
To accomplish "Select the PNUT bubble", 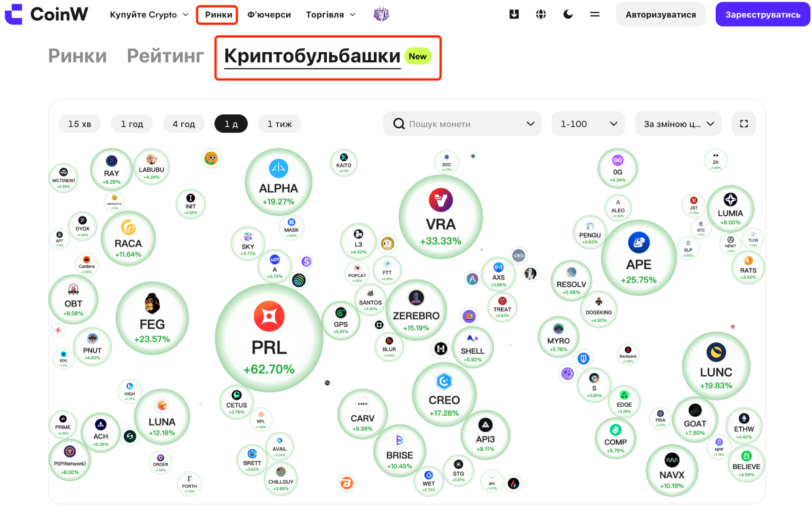I will click(x=92, y=347).
